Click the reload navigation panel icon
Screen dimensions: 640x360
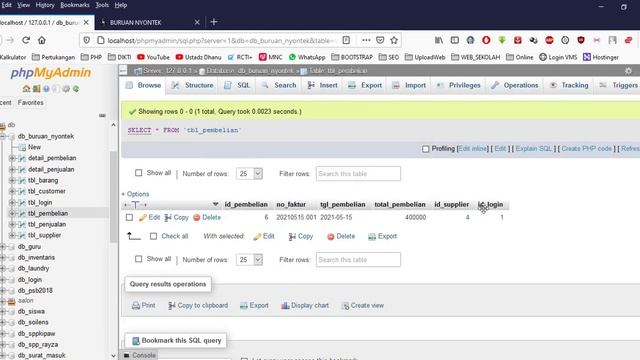click(76, 89)
